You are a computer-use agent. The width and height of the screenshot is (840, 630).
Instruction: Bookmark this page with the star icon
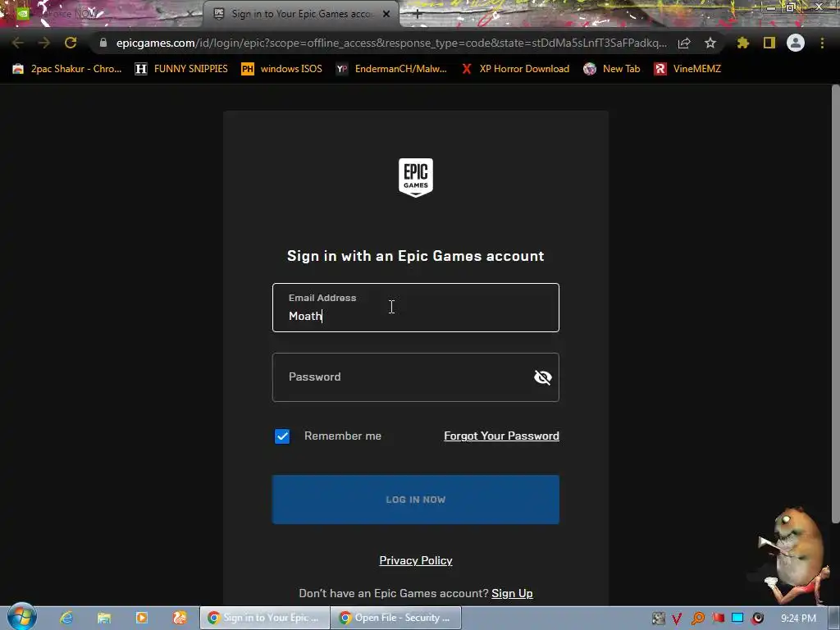click(710, 43)
